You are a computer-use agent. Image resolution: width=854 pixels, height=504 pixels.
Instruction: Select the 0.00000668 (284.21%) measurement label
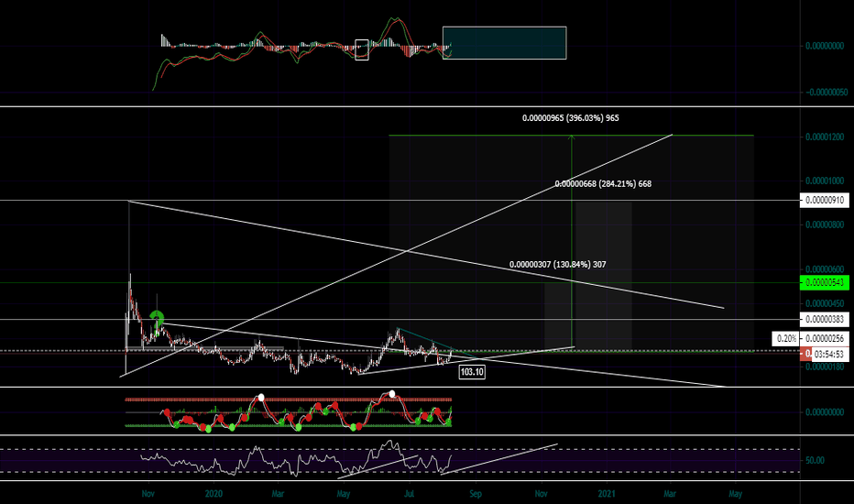tap(603, 183)
